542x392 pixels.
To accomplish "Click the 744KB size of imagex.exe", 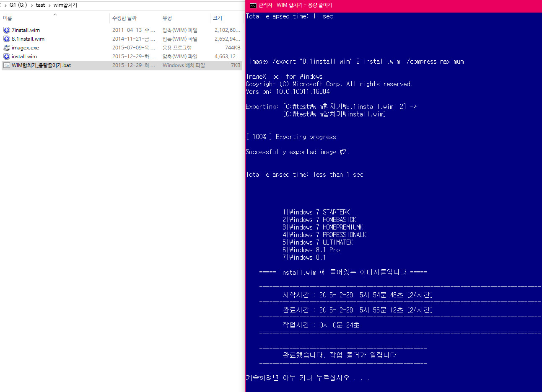I will [x=233, y=48].
